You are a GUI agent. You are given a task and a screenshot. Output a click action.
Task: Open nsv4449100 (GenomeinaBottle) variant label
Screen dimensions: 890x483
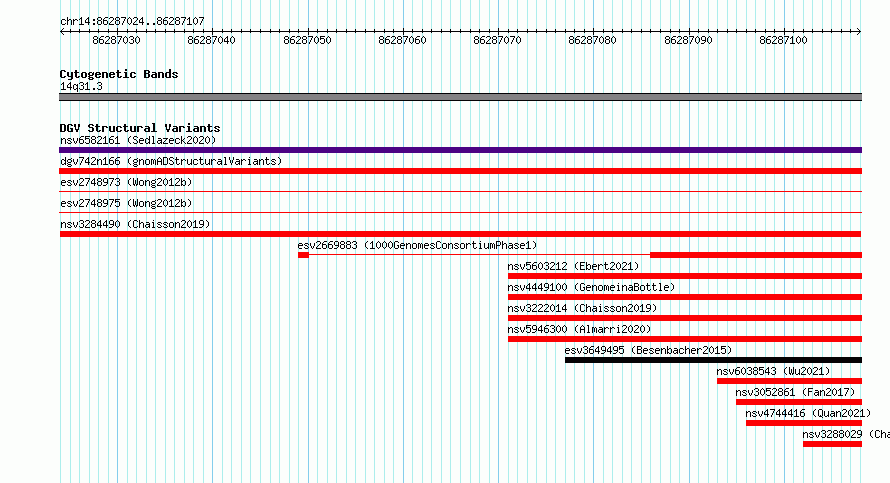click(591, 287)
